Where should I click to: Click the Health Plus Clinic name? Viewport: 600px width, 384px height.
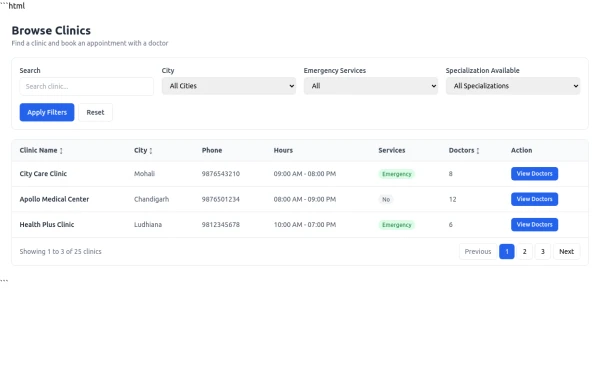(x=47, y=225)
